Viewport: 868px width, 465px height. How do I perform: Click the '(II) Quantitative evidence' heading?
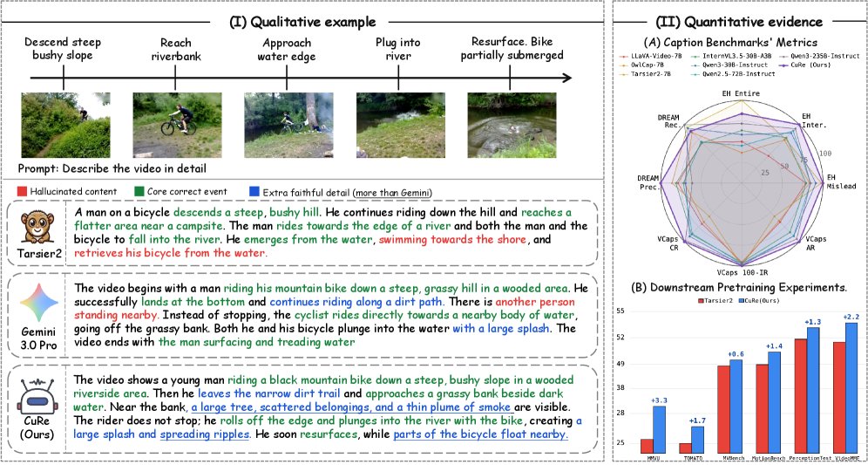pos(740,22)
